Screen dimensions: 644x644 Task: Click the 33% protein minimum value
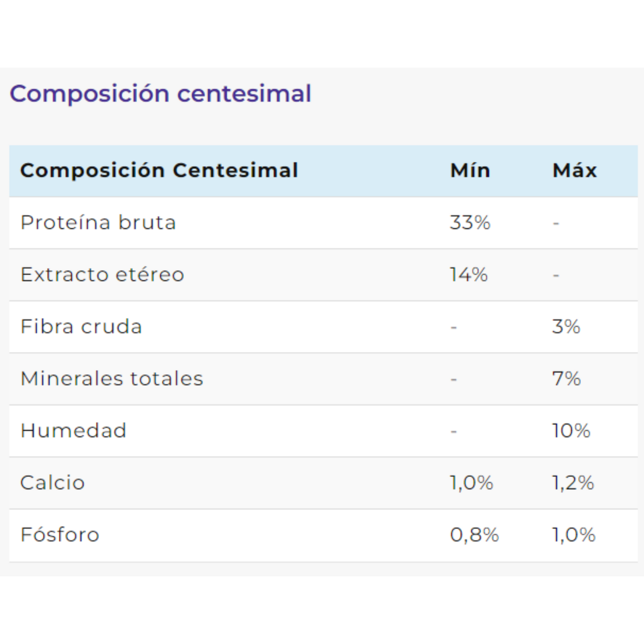(470, 222)
